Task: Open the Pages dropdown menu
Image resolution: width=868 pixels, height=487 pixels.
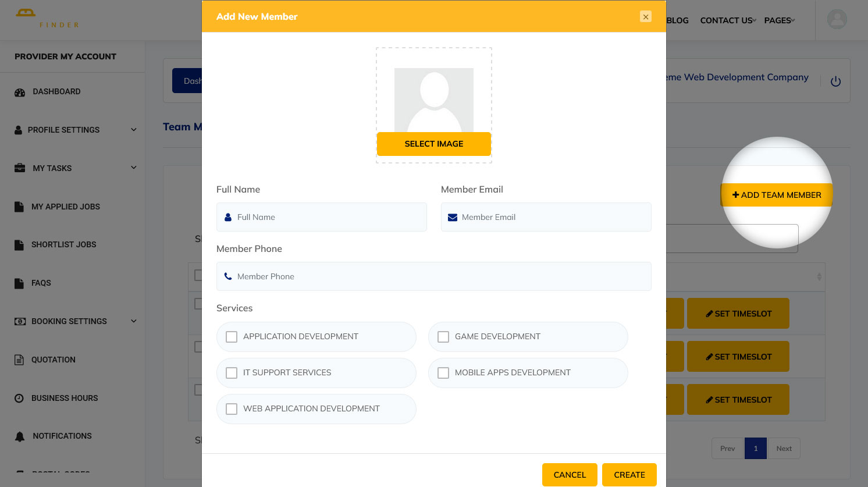Action: pos(779,20)
